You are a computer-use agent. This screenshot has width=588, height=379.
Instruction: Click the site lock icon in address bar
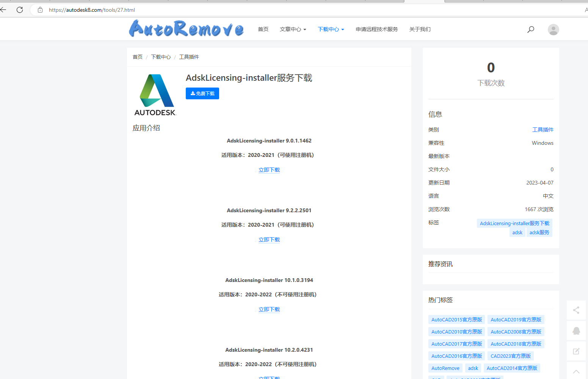coord(40,10)
